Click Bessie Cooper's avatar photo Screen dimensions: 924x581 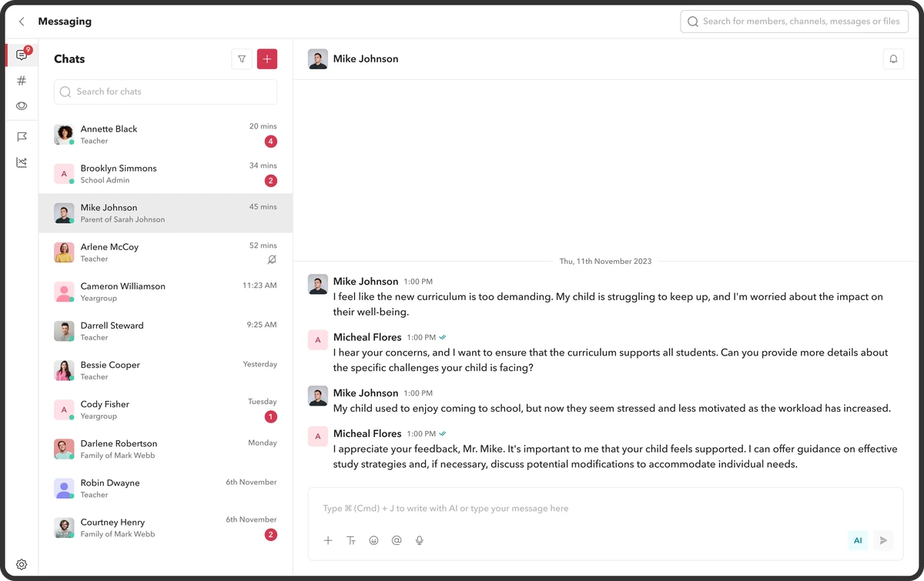click(64, 370)
